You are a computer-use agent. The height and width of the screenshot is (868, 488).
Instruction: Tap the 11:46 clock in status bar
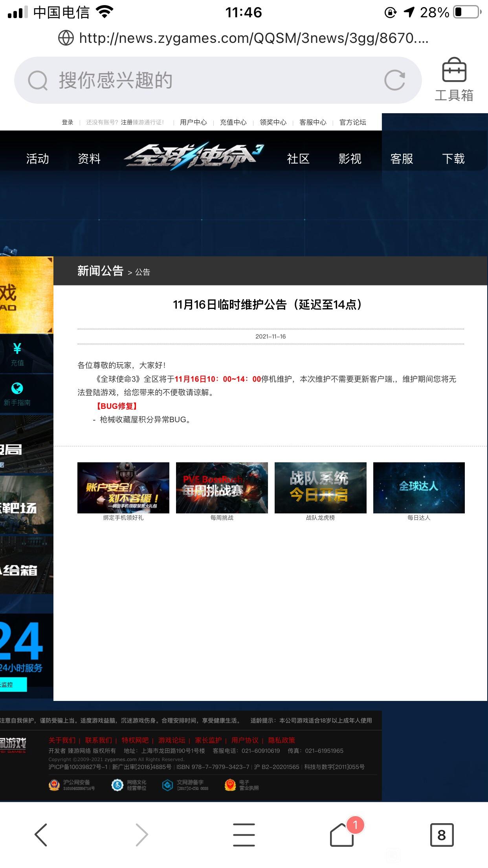point(244,13)
